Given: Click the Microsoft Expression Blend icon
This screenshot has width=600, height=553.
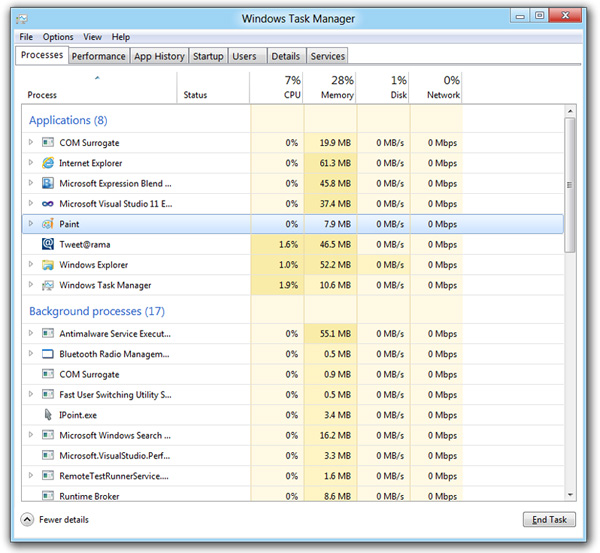Looking at the screenshot, I should (47, 183).
